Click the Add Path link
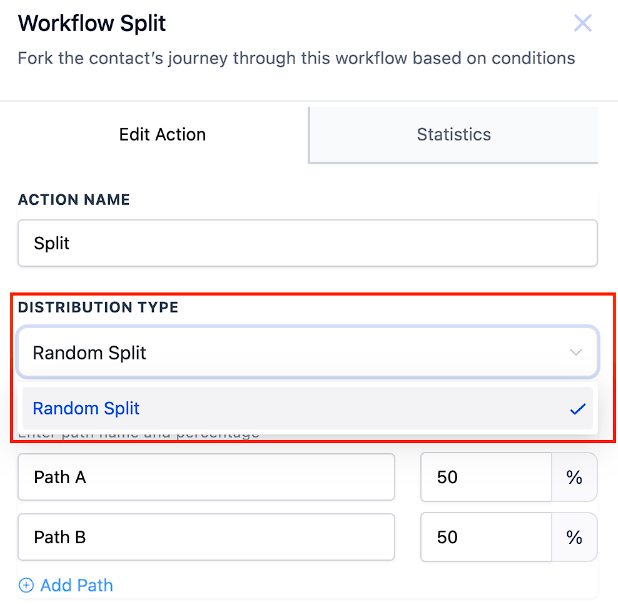Screen dimensions: 618x604 pyautogui.click(x=76, y=585)
